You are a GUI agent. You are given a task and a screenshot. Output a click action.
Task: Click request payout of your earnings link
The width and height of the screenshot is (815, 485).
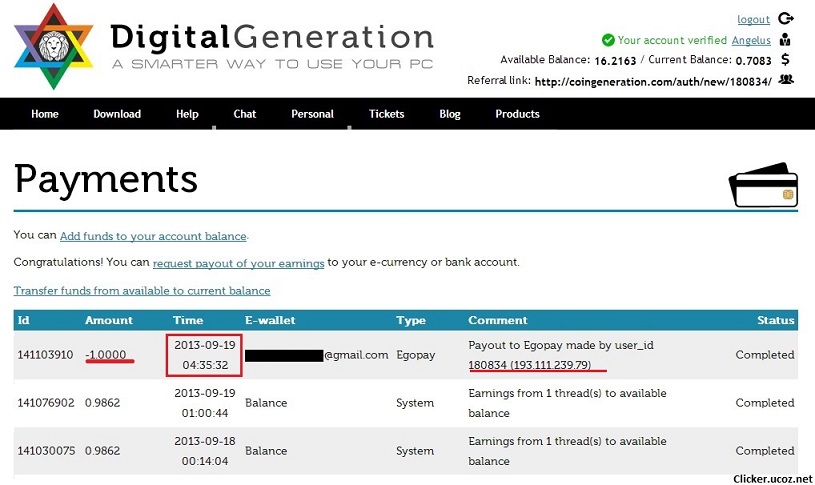tap(239, 263)
